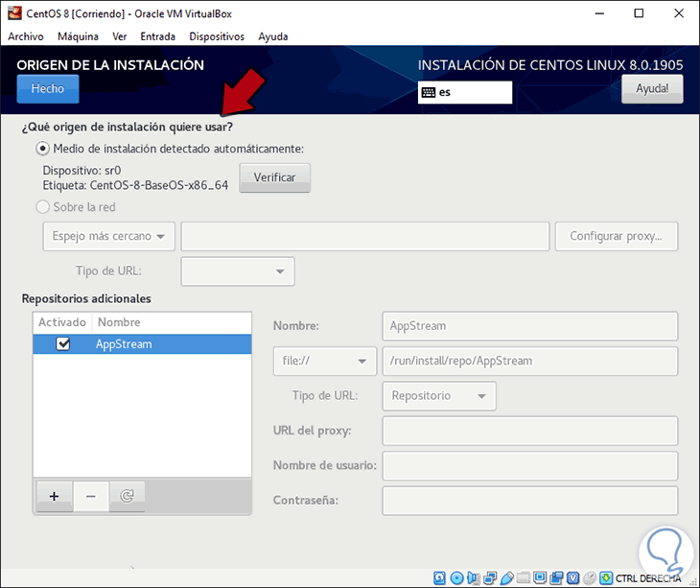Click the keyboard layout icon next to es
Image resolution: width=700 pixels, height=588 pixels.
[429, 92]
